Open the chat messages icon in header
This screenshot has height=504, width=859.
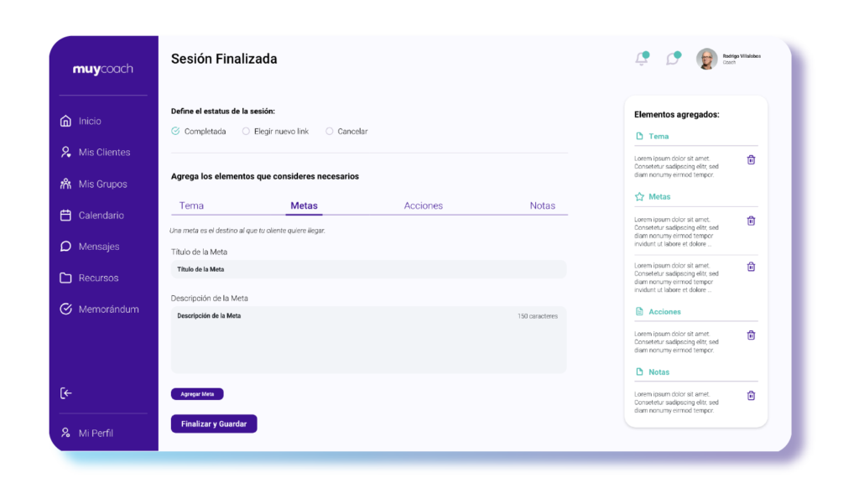point(672,59)
